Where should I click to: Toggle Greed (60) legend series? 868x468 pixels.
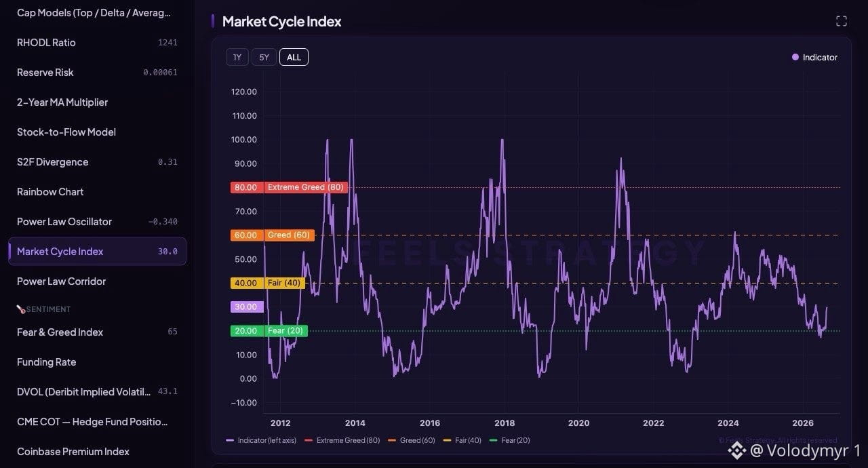[x=412, y=440]
